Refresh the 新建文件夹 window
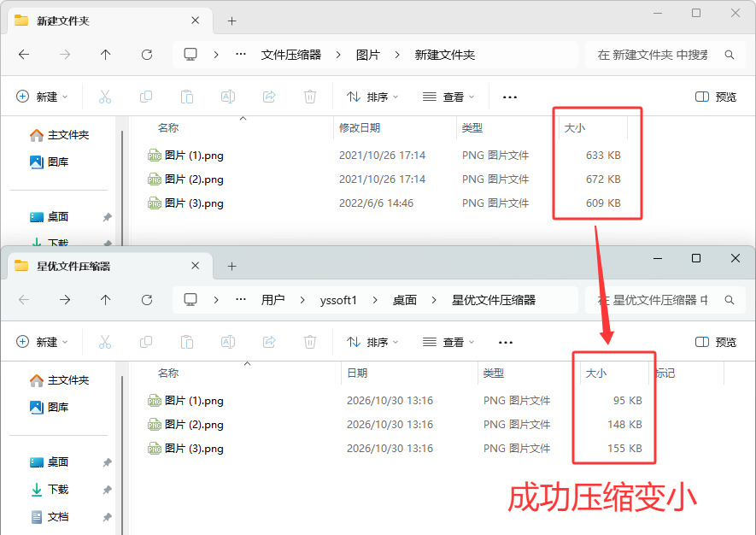756x535 pixels. tap(147, 55)
